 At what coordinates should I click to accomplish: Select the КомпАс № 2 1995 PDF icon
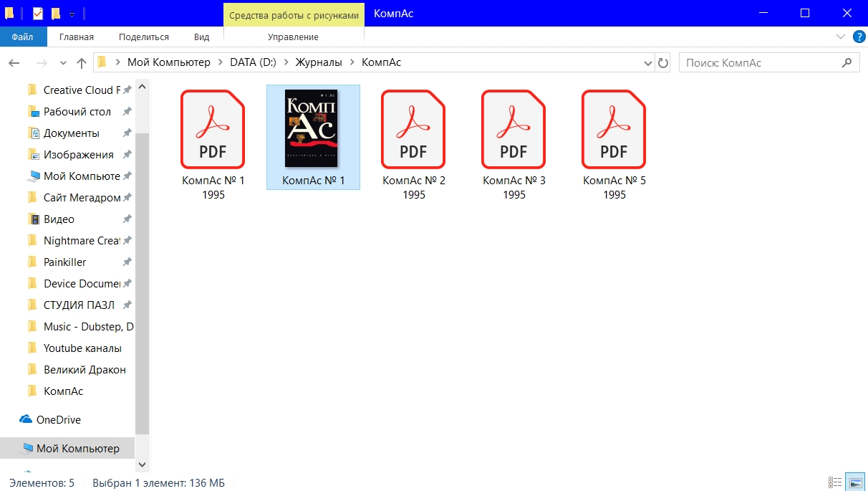click(413, 129)
